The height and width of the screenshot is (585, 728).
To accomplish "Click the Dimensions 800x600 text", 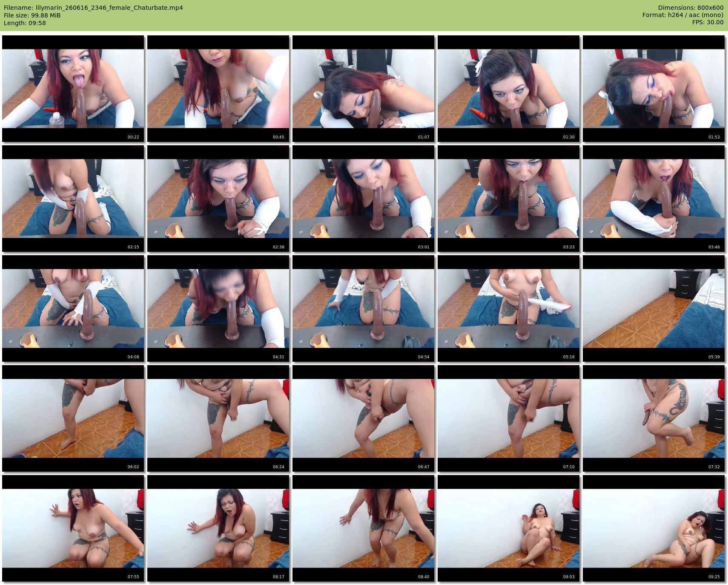I will point(691,8).
